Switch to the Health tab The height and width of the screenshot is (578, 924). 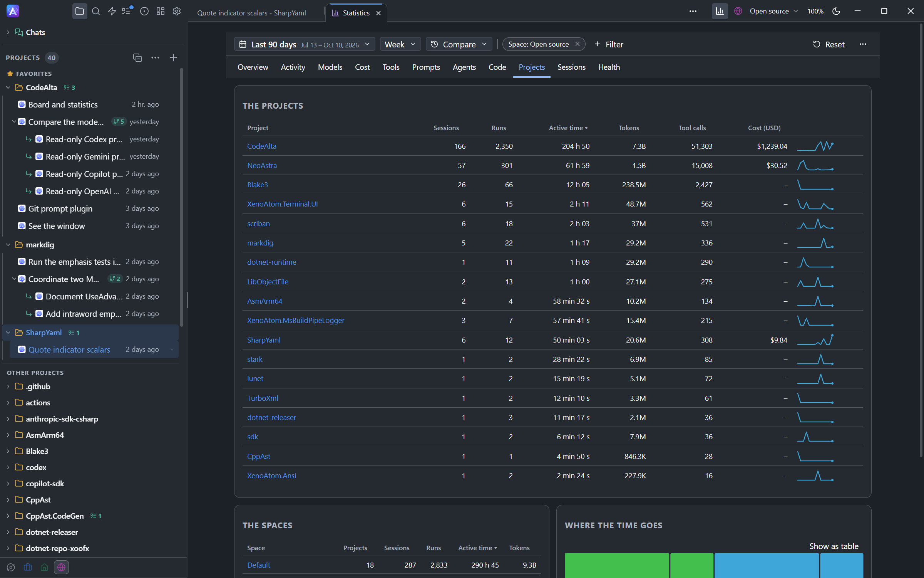point(609,67)
